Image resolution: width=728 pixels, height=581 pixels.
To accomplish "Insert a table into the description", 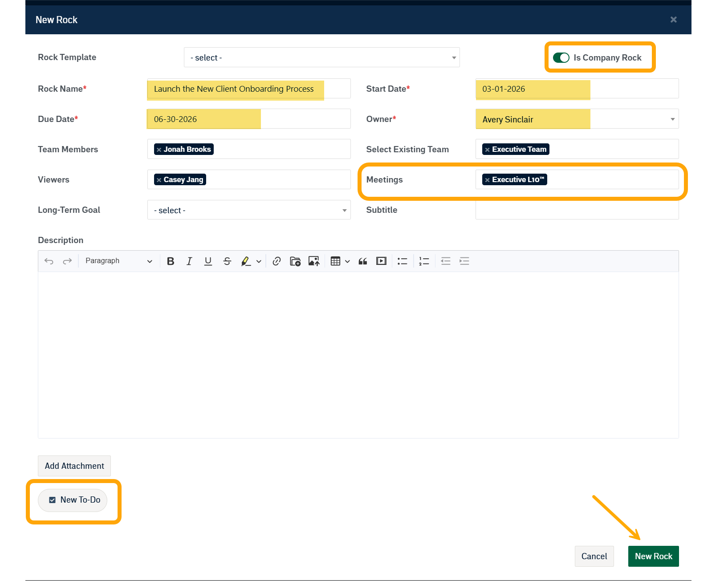I will (336, 261).
